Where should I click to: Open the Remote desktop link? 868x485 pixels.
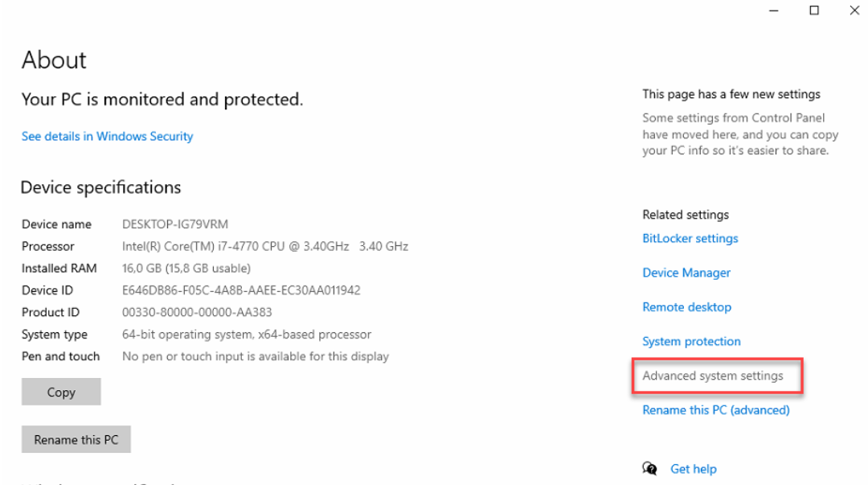tap(686, 307)
